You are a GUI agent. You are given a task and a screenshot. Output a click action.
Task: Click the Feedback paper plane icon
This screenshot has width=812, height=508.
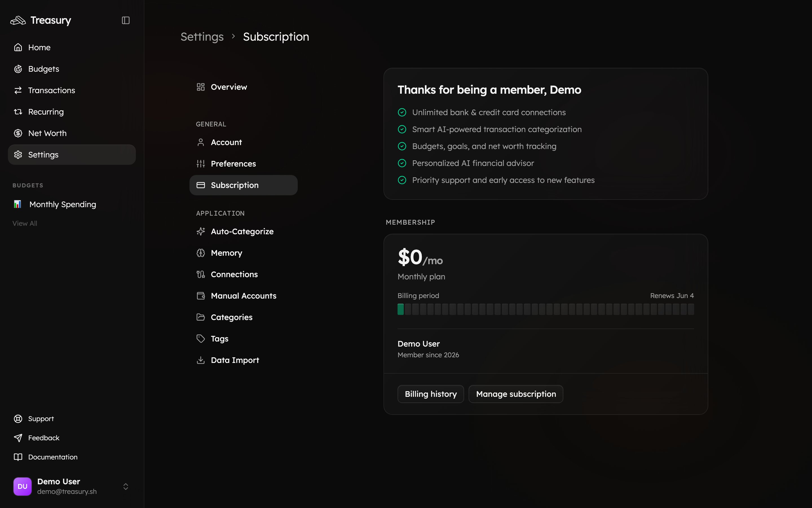coord(18,438)
